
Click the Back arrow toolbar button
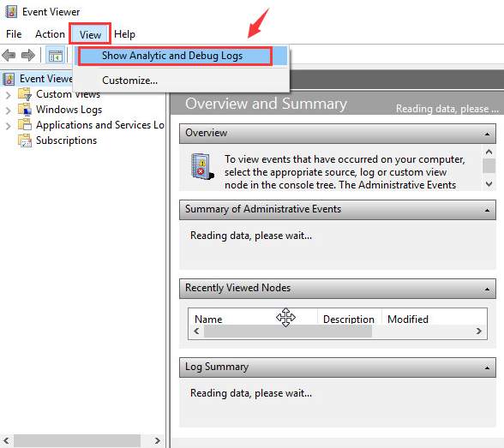click(9, 55)
